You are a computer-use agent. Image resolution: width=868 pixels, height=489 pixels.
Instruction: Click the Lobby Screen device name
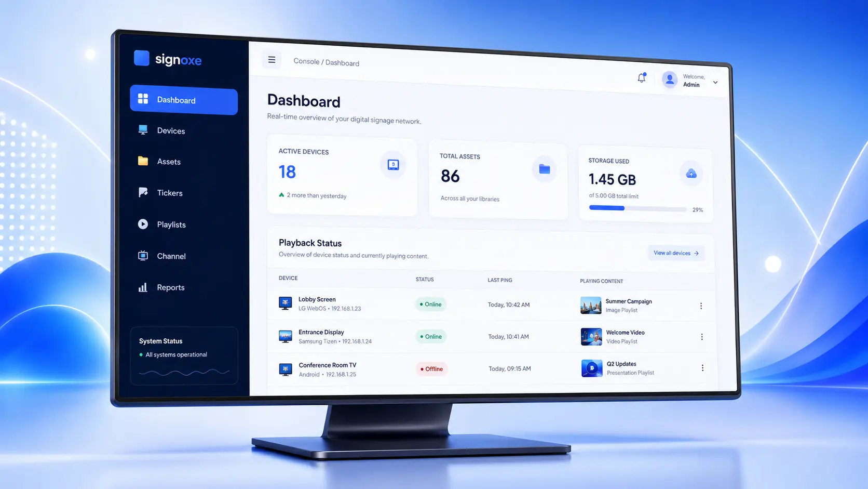(x=317, y=299)
